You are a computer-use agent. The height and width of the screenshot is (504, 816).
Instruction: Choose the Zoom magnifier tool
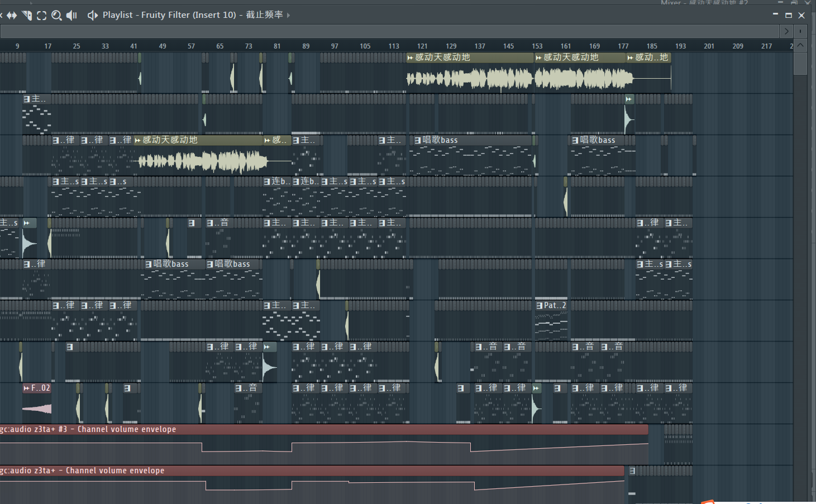(x=56, y=15)
